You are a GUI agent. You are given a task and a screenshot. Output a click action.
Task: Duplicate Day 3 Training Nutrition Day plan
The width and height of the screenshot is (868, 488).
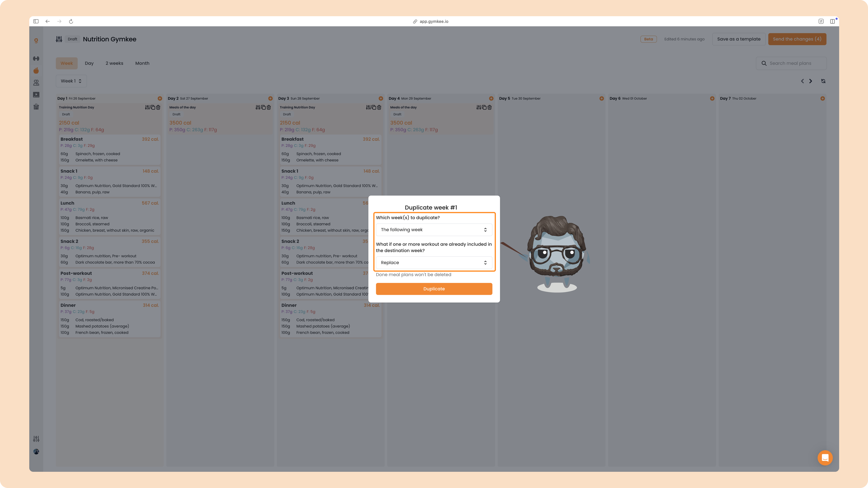point(374,107)
